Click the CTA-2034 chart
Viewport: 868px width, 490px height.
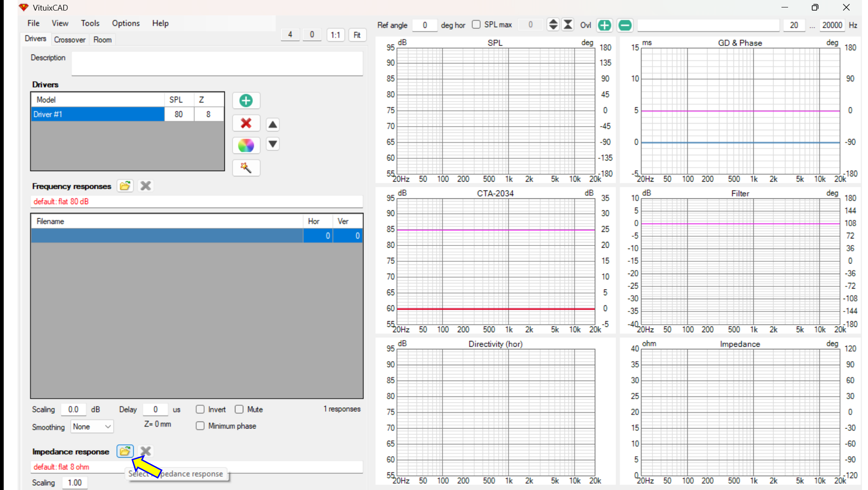496,261
